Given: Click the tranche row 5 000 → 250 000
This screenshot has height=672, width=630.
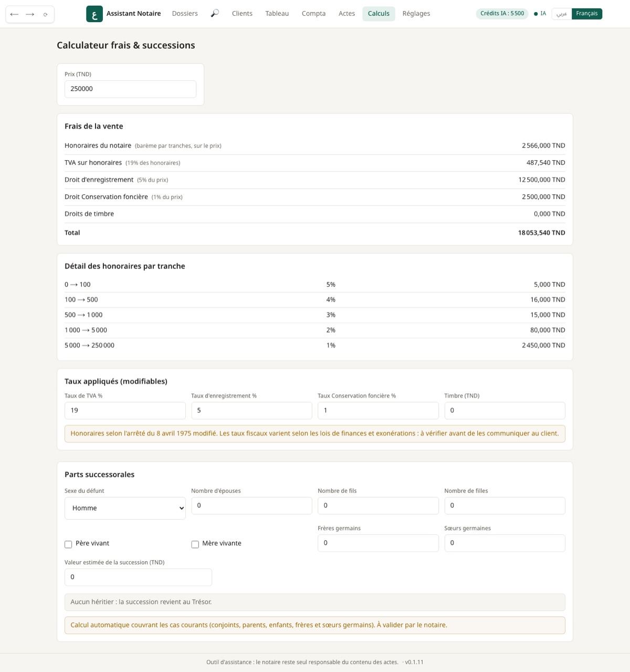Looking at the screenshot, I should point(315,346).
